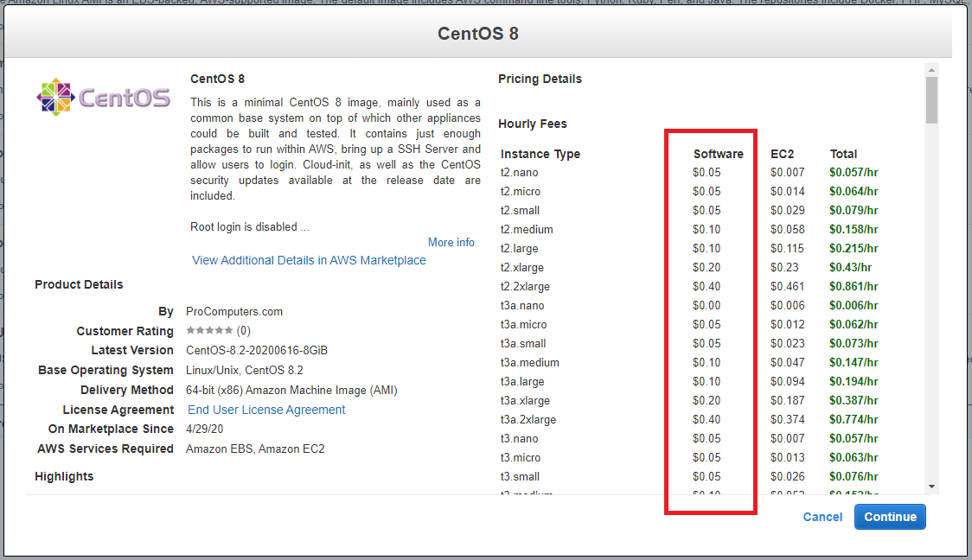Click the $0.23 EC2 price

click(x=785, y=268)
